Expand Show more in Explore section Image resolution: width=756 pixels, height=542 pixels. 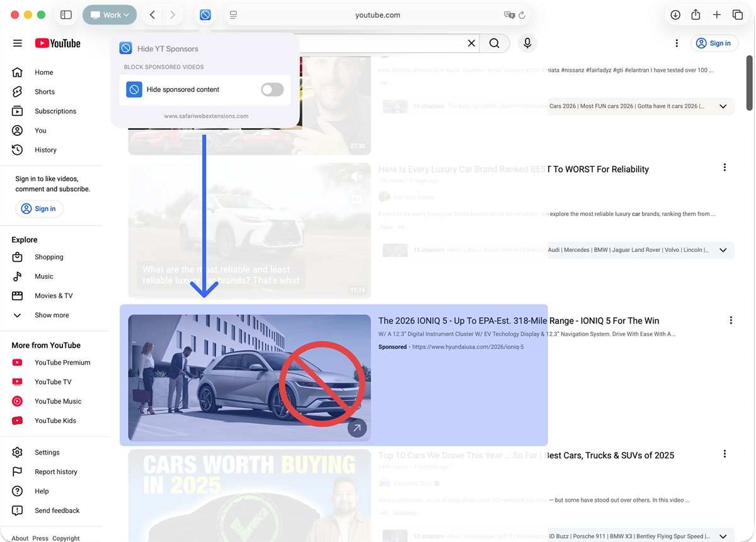click(52, 315)
